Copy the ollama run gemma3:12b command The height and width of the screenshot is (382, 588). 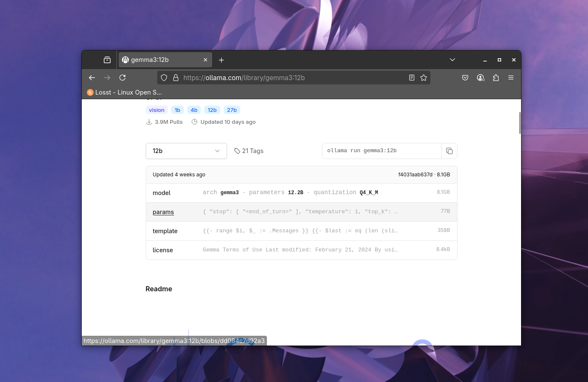449,151
